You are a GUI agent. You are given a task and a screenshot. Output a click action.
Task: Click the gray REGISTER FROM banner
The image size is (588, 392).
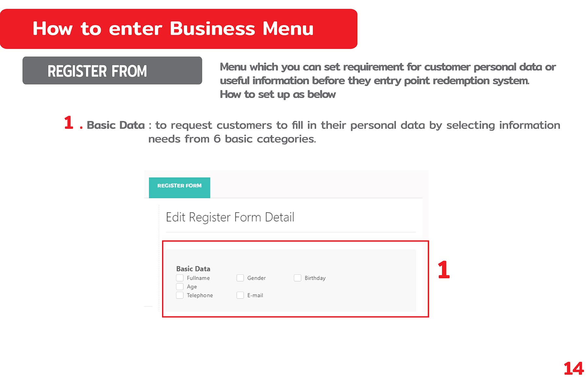[112, 71]
